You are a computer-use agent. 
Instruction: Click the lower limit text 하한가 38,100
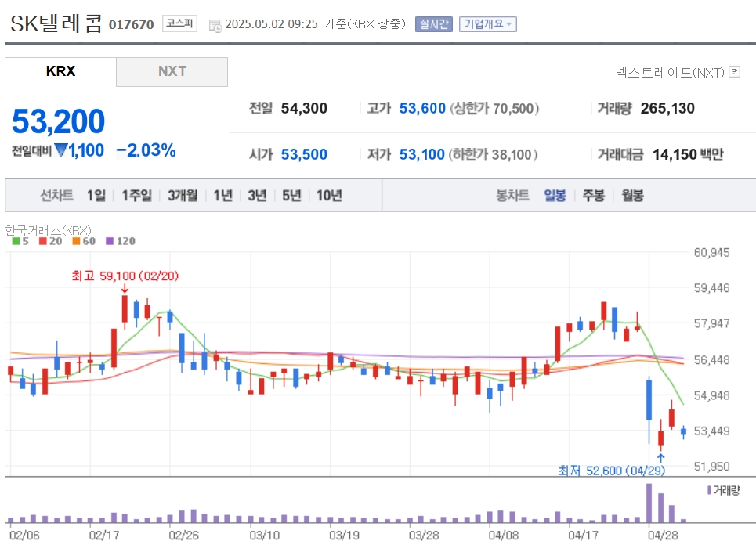click(x=493, y=154)
